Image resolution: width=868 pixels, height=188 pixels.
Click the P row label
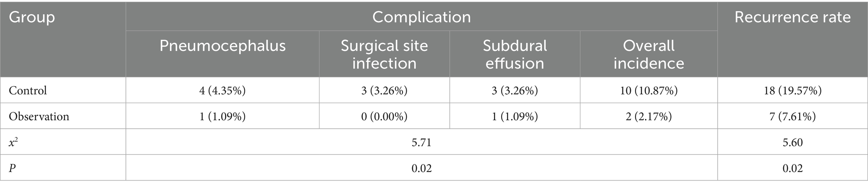coord(12,169)
